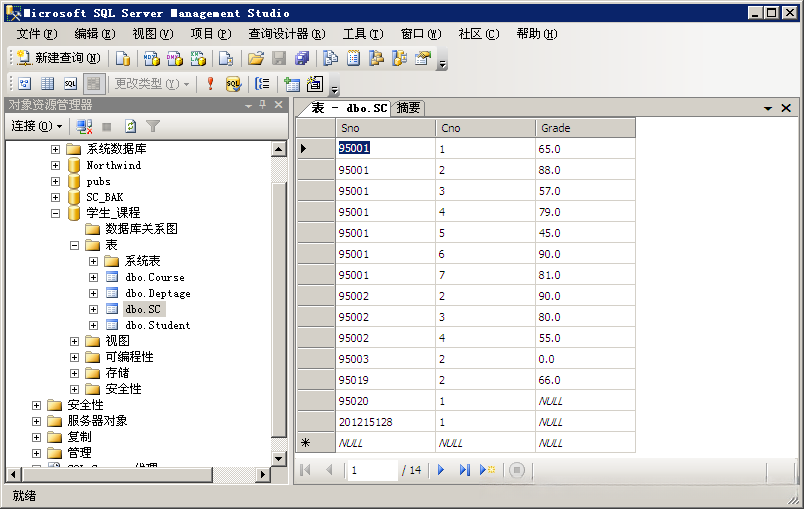This screenshot has width=804, height=509.
Task: Click the current row number input field
Action: pyautogui.click(x=372, y=469)
